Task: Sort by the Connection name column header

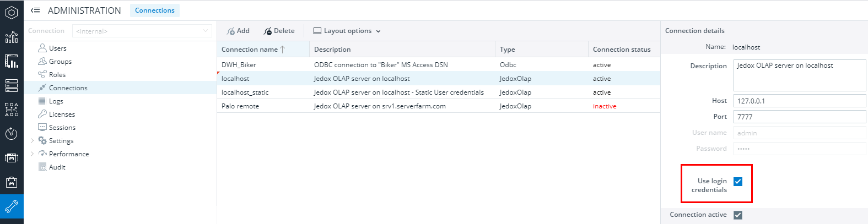Action: (250, 50)
